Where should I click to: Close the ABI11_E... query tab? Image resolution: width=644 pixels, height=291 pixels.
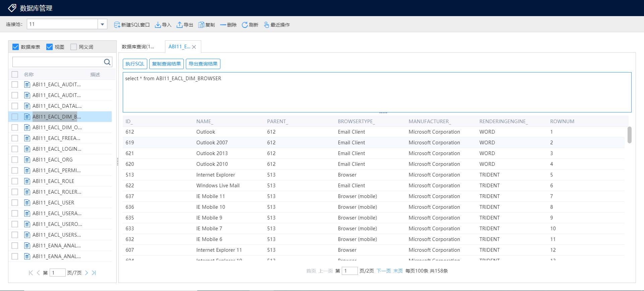(194, 47)
